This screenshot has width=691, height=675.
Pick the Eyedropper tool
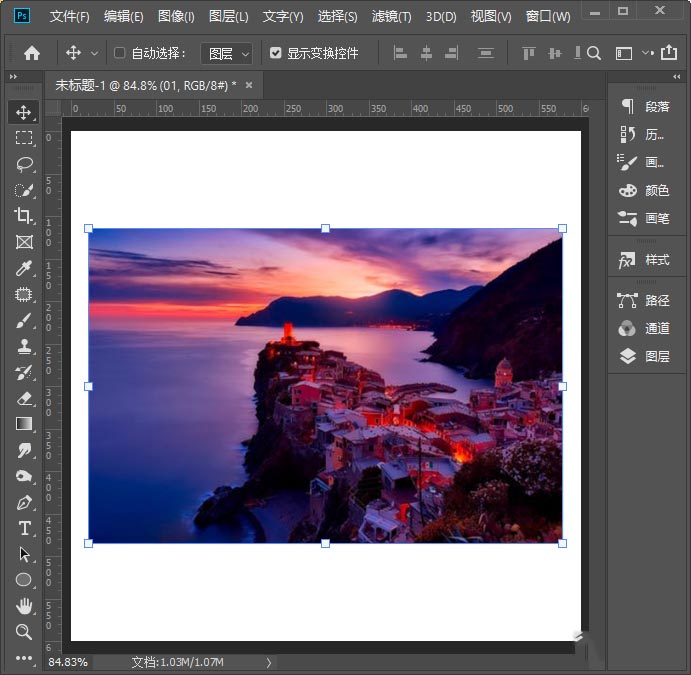24,268
